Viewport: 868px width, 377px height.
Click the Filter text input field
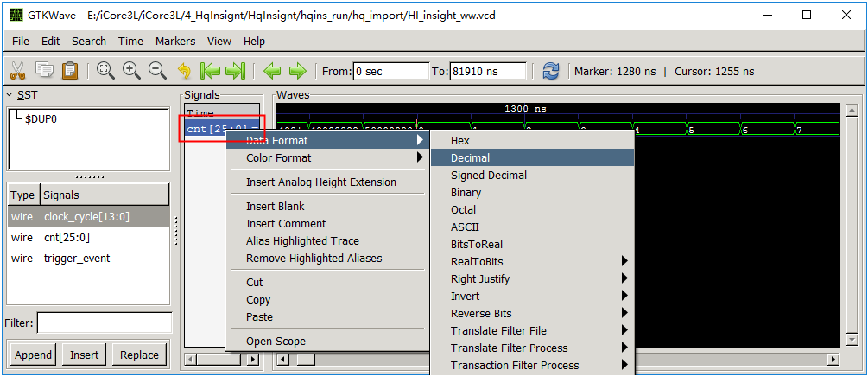(104, 323)
